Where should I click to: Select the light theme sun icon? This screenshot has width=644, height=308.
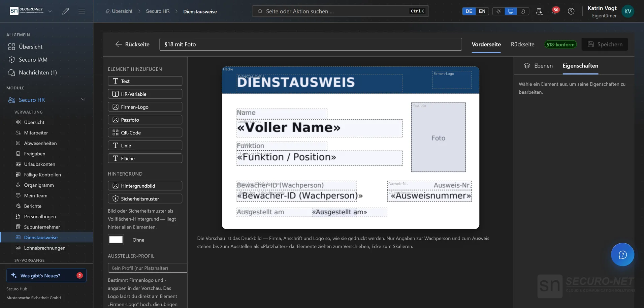498,11
